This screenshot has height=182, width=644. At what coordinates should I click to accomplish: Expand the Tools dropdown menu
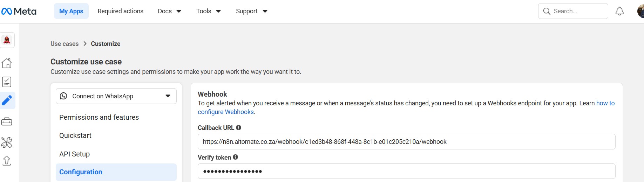[209, 11]
